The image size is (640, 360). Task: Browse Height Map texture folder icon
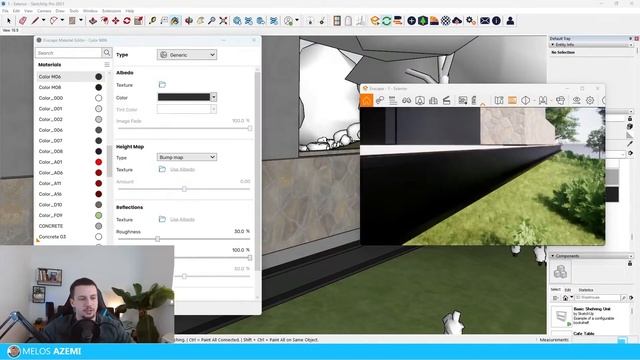[x=162, y=169]
